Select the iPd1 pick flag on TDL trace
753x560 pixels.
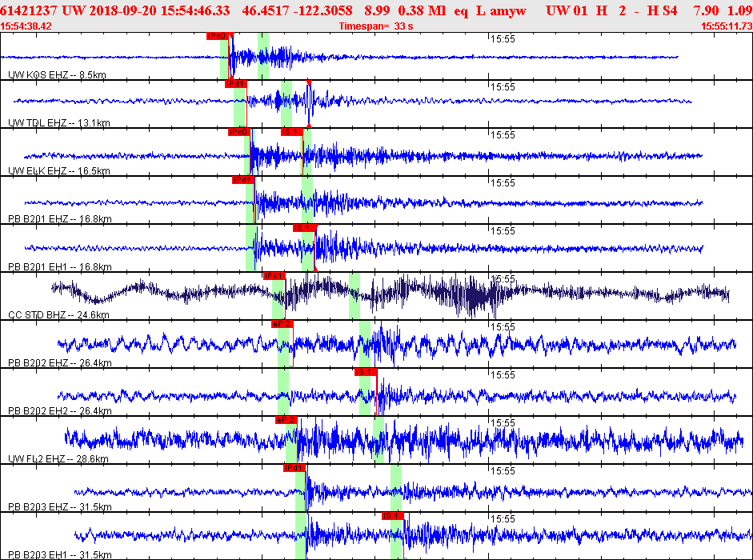pos(236,84)
